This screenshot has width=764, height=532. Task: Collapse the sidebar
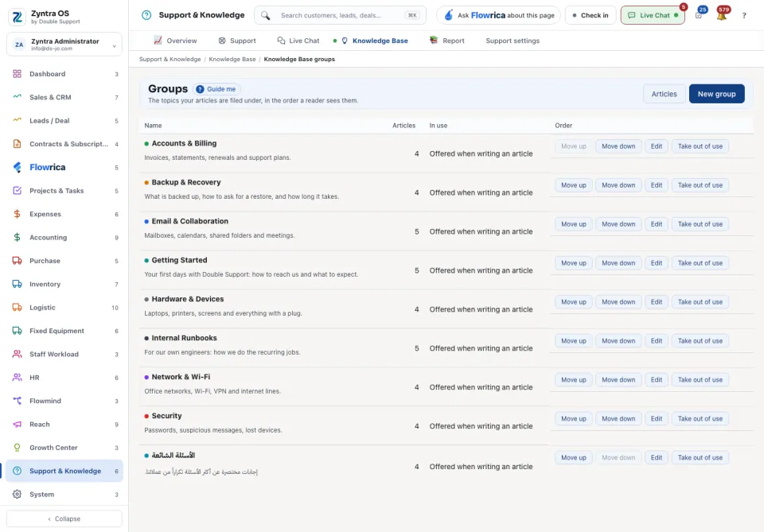(64, 518)
